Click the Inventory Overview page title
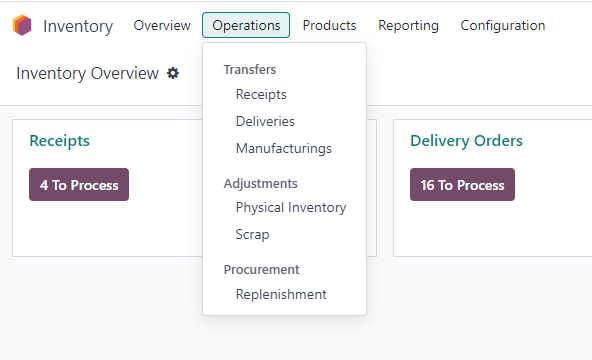This screenshot has height=360, width=592. [x=88, y=73]
